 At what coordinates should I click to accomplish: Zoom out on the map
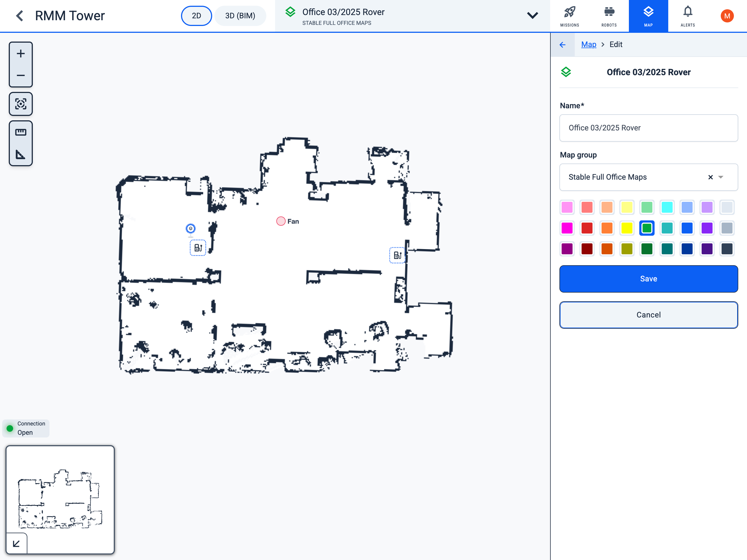(21, 75)
